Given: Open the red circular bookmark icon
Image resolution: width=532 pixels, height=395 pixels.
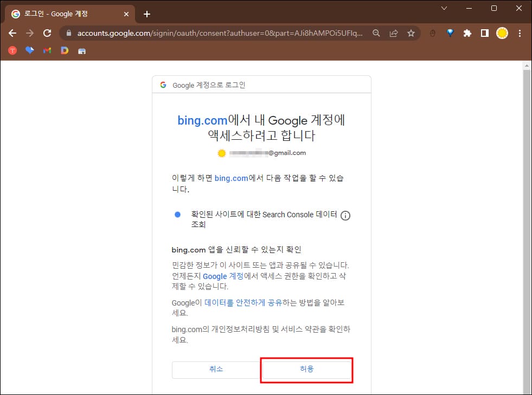Looking at the screenshot, I should 12,50.
